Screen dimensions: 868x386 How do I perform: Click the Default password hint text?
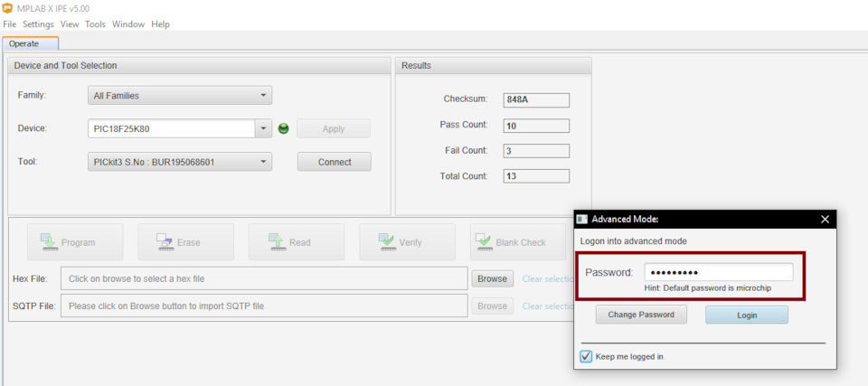(x=707, y=288)
